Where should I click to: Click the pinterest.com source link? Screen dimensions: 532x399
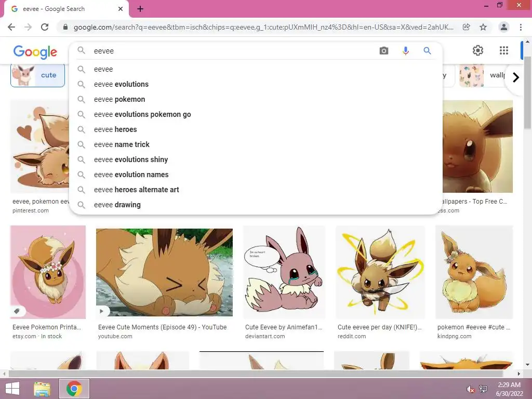(31, 210)
